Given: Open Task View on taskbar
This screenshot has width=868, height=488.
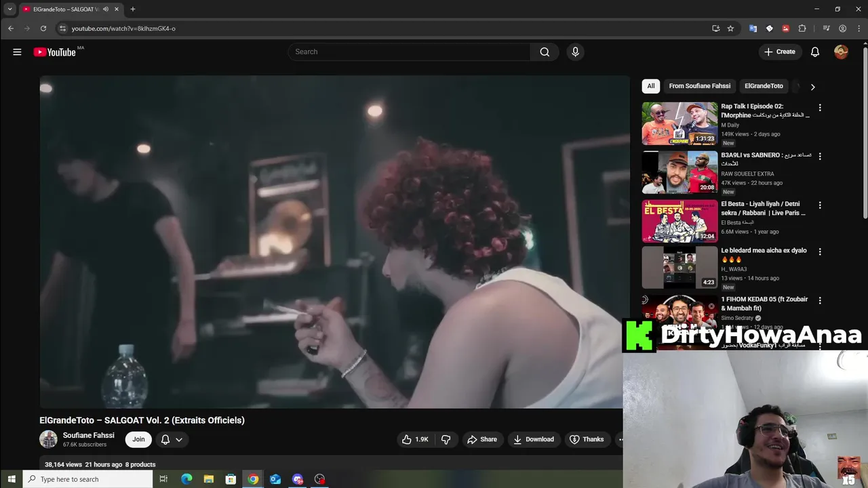Looking at the screenshot, I should coord(163,479).
